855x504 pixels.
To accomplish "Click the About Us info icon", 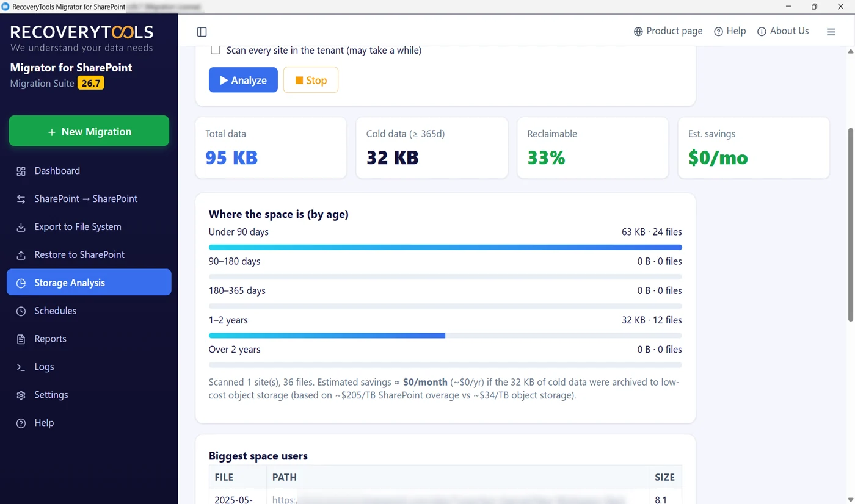I will tap(762, 32).
